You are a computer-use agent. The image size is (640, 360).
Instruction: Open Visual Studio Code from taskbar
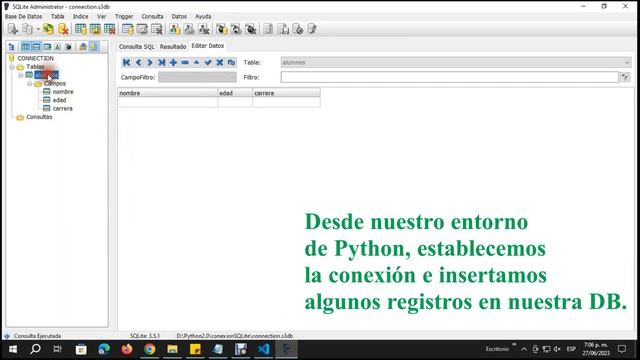pyautogui.click(x=264, y=349)
